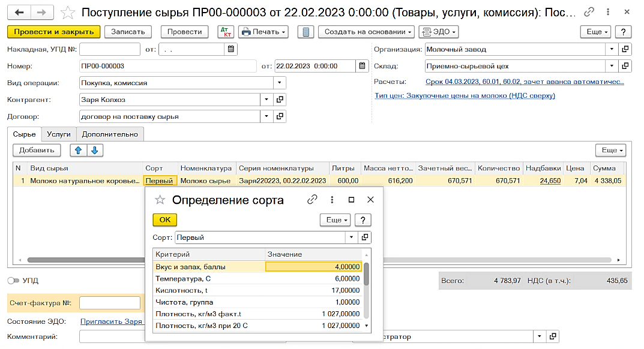The height and width of the screenshot is (349, 644).
Task: Click the dialog's vertical scrollbar thumb
Action: pos(366,274)
